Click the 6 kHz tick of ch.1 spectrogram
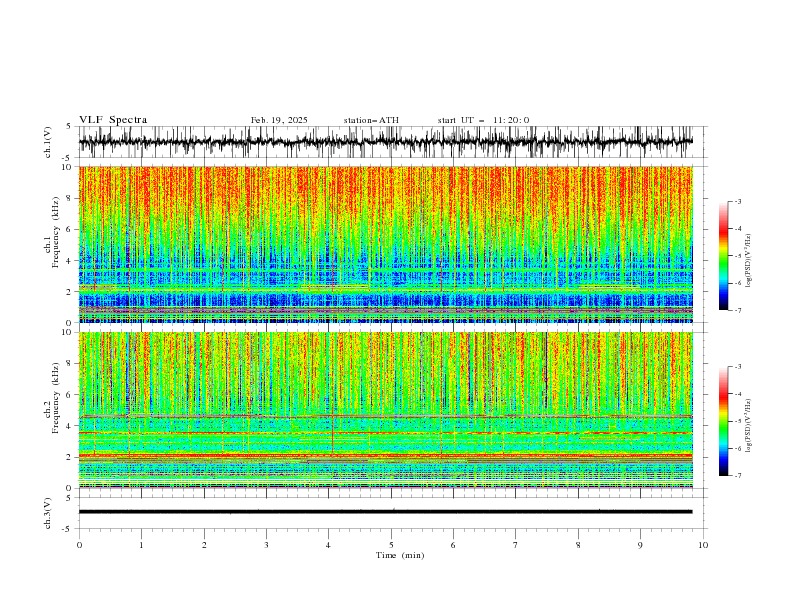 pos(70,229)
